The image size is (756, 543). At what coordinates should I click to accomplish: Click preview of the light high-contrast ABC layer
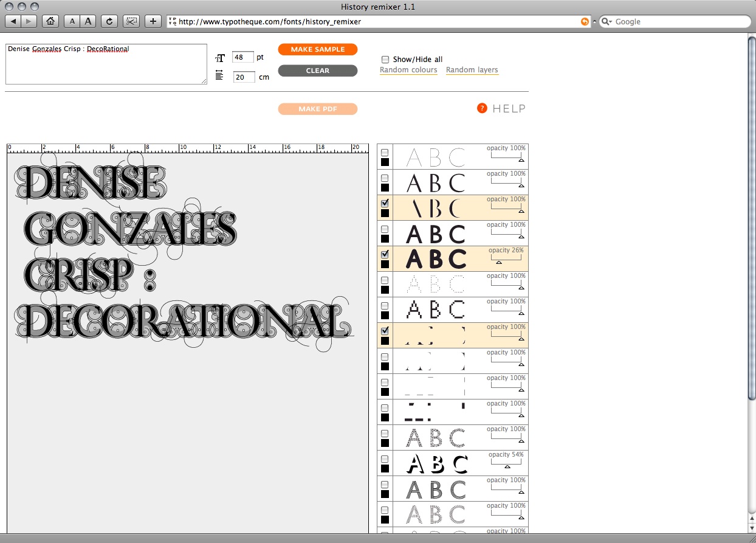pyautogui.click(x=436, y=183)
